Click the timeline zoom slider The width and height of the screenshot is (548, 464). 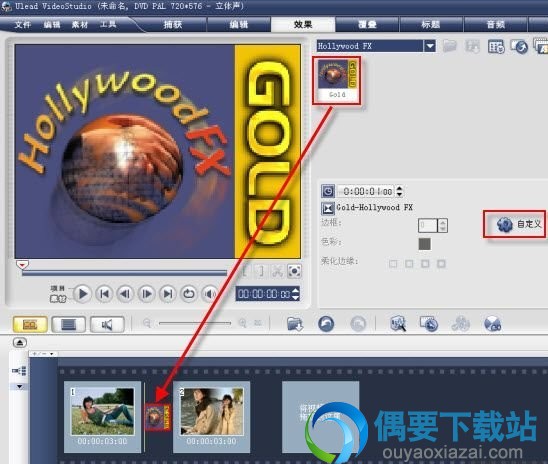click(195, 324)
